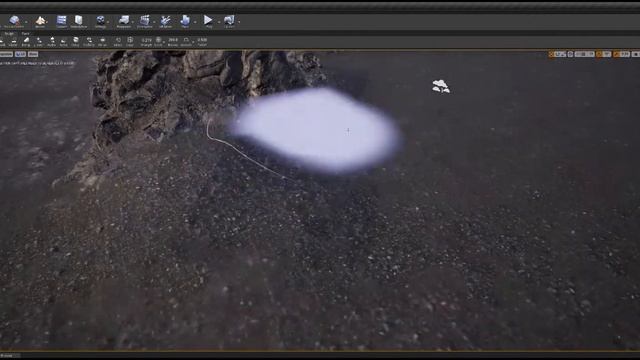Open the Brush type picker

158,41
